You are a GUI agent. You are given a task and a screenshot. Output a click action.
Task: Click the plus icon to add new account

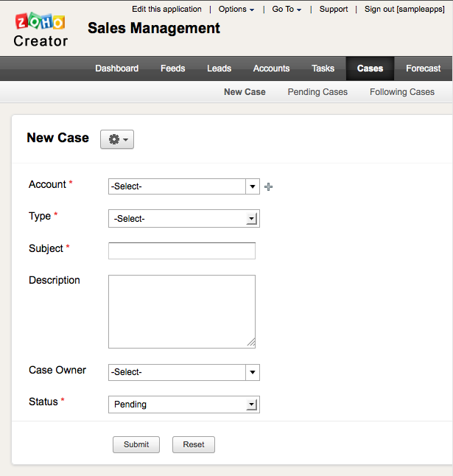[x=269, y=187]
